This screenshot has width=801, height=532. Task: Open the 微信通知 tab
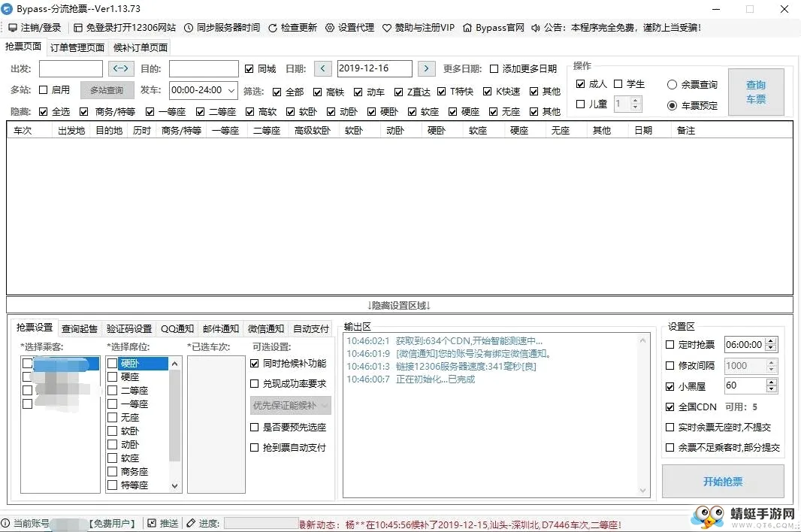click(266, 328)
